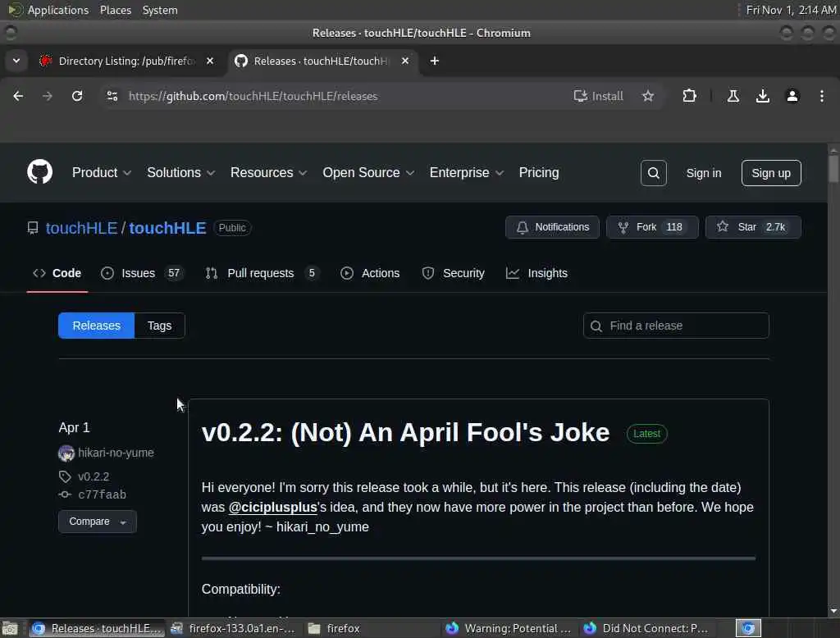Screen dimensions: 840x638
Task: Switch to the Security tab
Action: (x=453, y=273)
